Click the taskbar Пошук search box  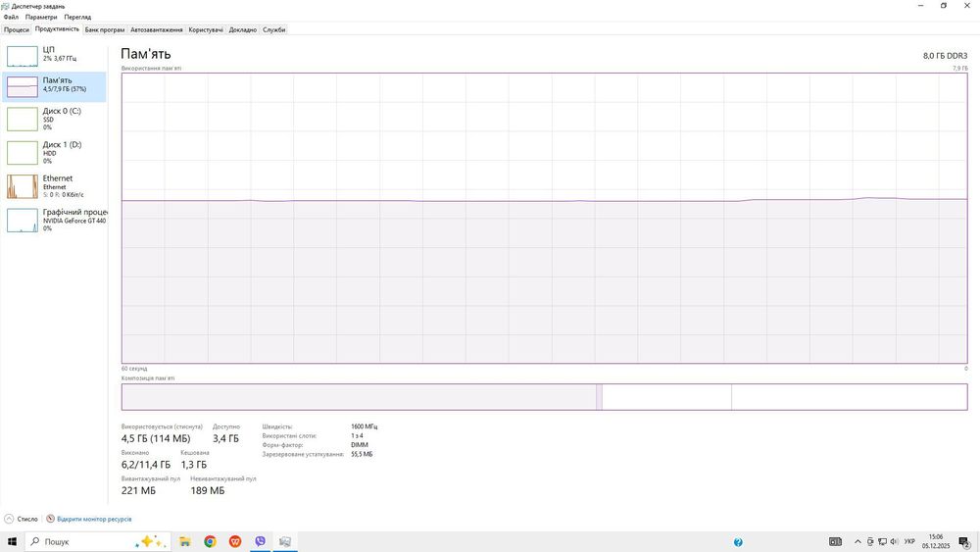tap(97, 542)
